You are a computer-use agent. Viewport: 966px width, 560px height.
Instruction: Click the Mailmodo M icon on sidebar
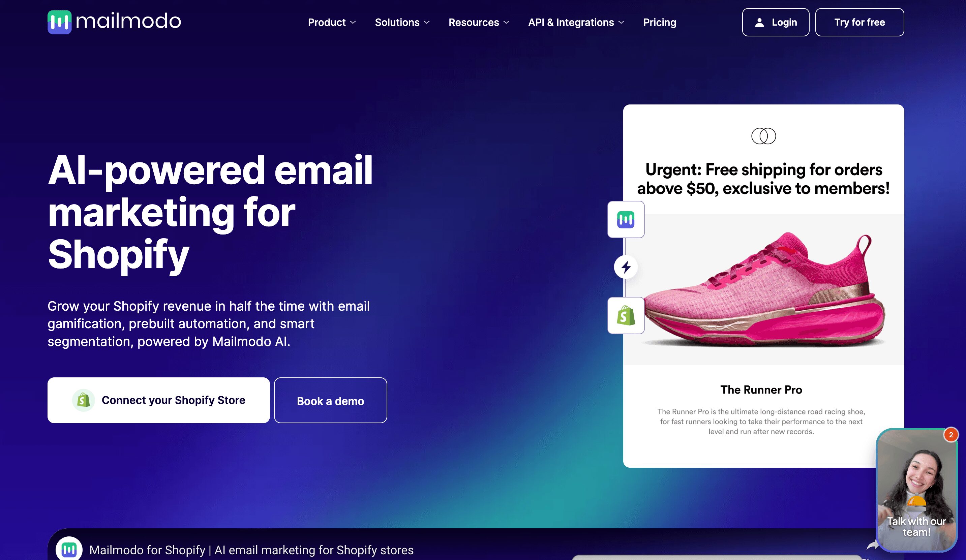tap(625, 220)
